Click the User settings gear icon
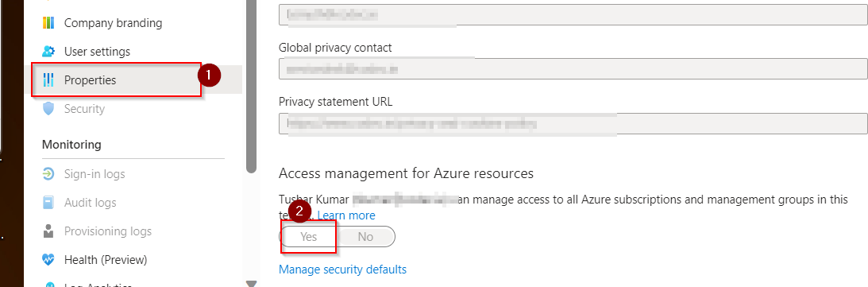This screenshot has width=868, height=287. [48, 52]
